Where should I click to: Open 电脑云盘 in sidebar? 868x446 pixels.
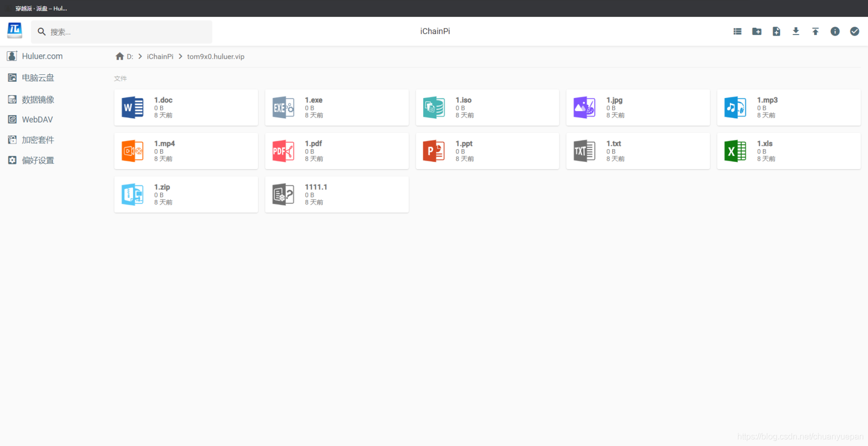tap(31, 77)
